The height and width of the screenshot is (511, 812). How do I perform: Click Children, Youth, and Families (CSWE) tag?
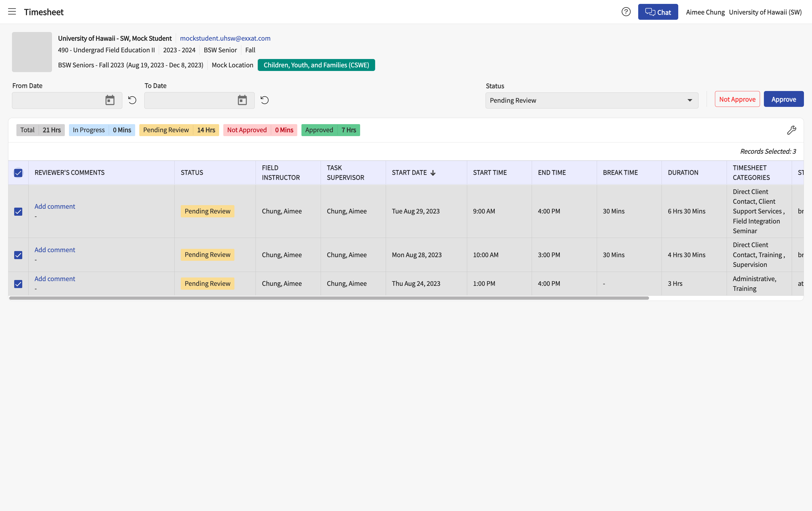(x=316, y=65)
